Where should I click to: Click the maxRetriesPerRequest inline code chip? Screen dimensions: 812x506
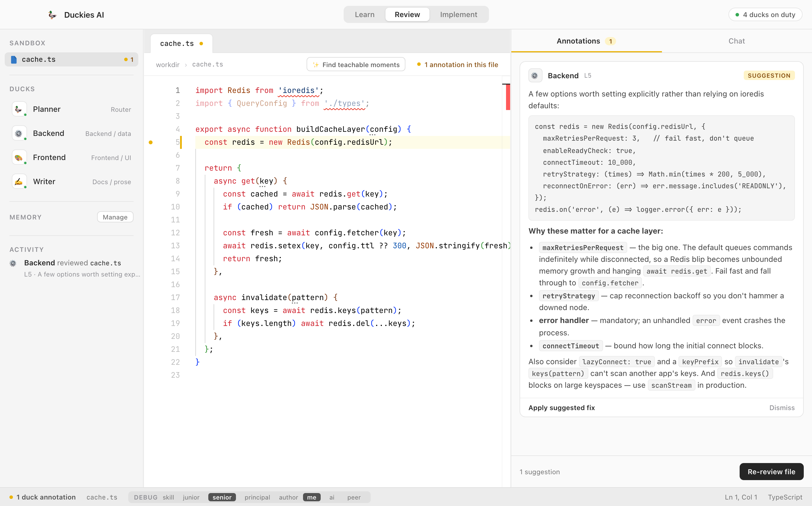[x=583, y=248]
